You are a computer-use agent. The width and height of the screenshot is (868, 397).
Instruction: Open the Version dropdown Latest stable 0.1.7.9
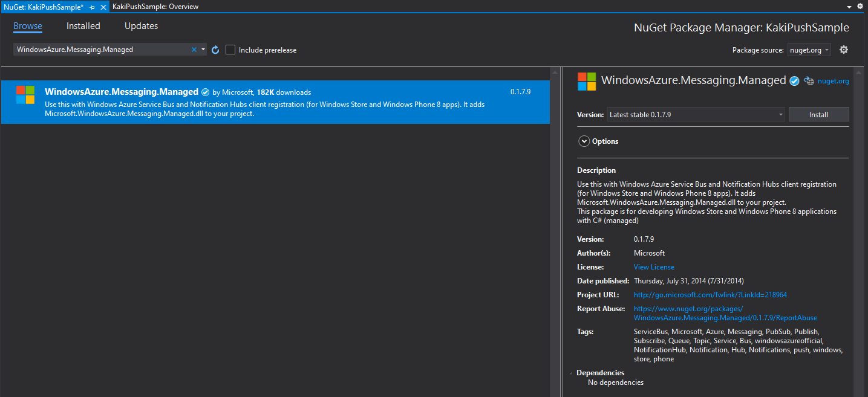(696, 114)
